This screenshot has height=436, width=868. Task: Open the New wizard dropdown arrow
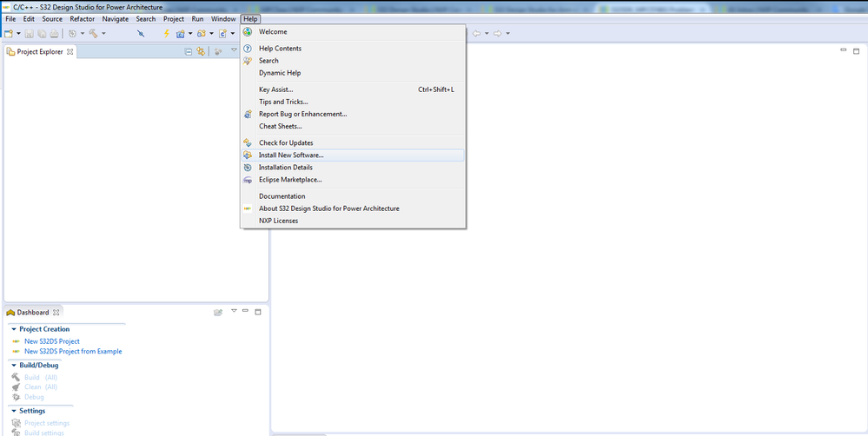[18, 34]
